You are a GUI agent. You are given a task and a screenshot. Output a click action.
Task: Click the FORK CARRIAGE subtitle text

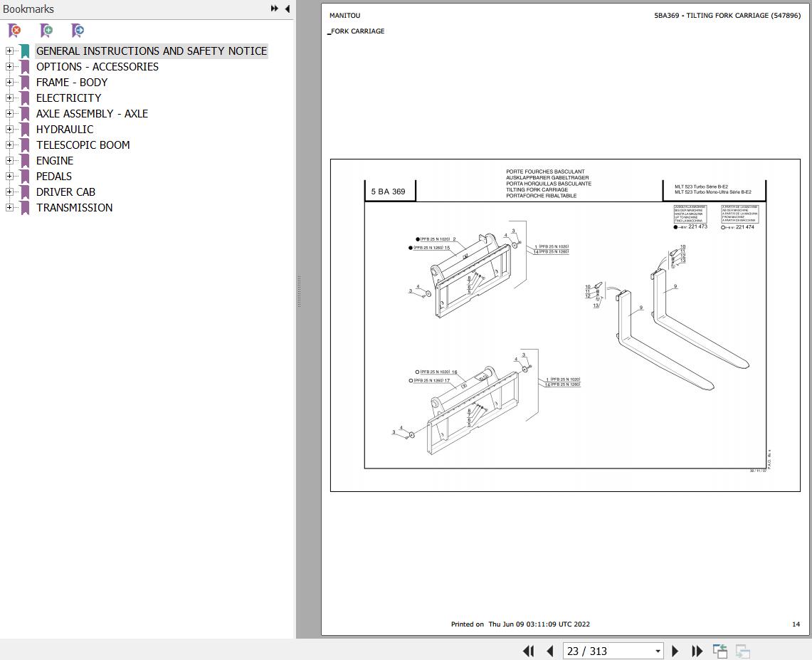click(x=357, y=31)
